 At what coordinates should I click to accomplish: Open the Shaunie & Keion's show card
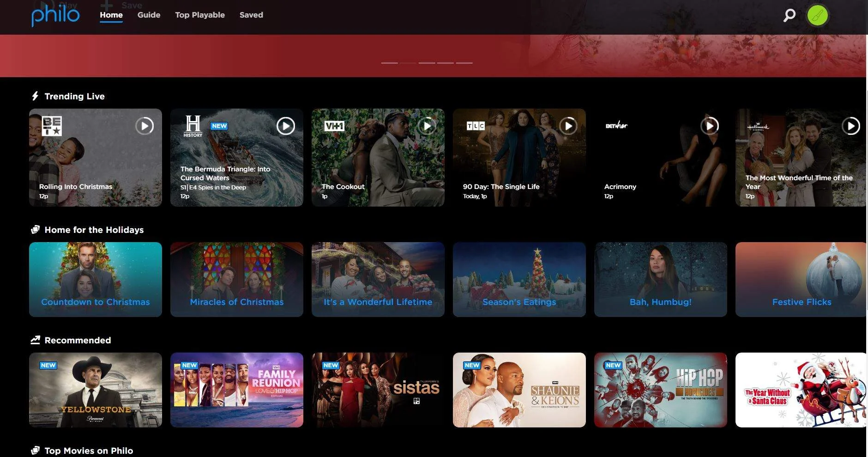(519, 390)
